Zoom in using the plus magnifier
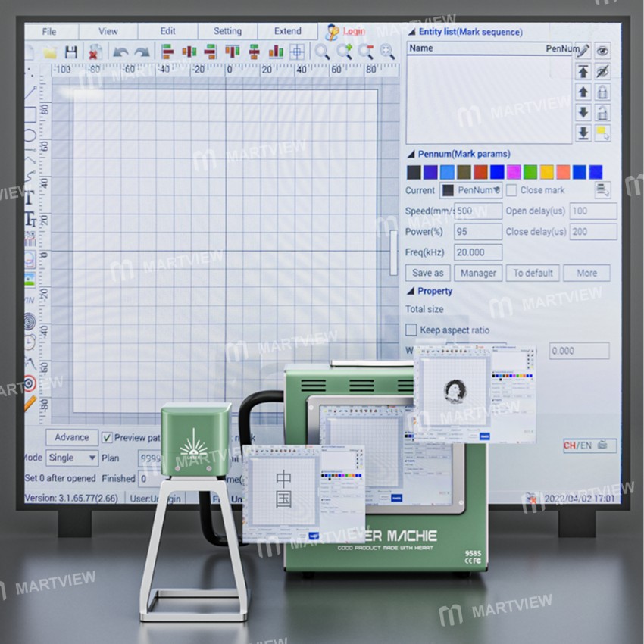 coord(344,52)
